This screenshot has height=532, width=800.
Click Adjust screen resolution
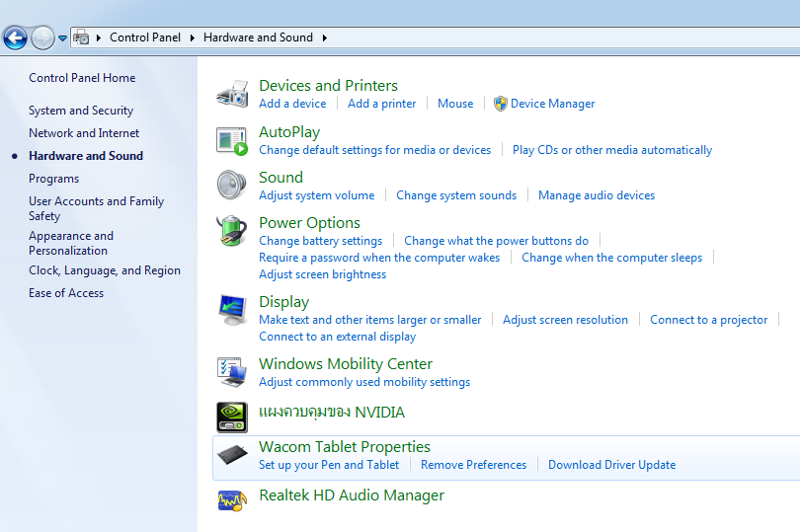coord(565,320)
